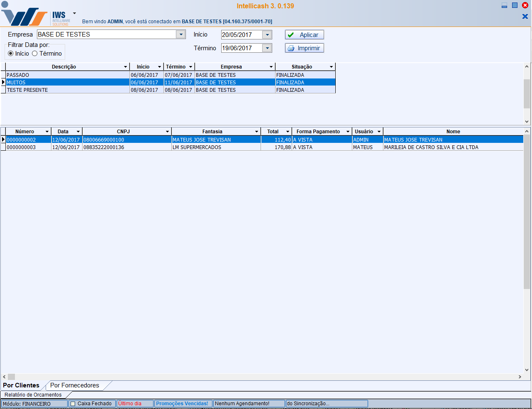Viewport: 532px width, 409px height.
Task: Click the green checkmark Aplicar button
Action: 304,35
